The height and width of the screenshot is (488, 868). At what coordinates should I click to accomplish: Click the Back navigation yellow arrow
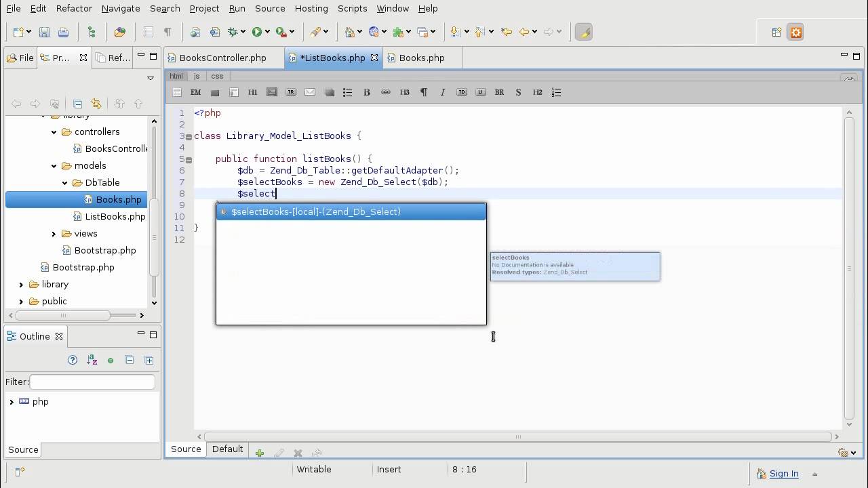[x=524, y=32]
